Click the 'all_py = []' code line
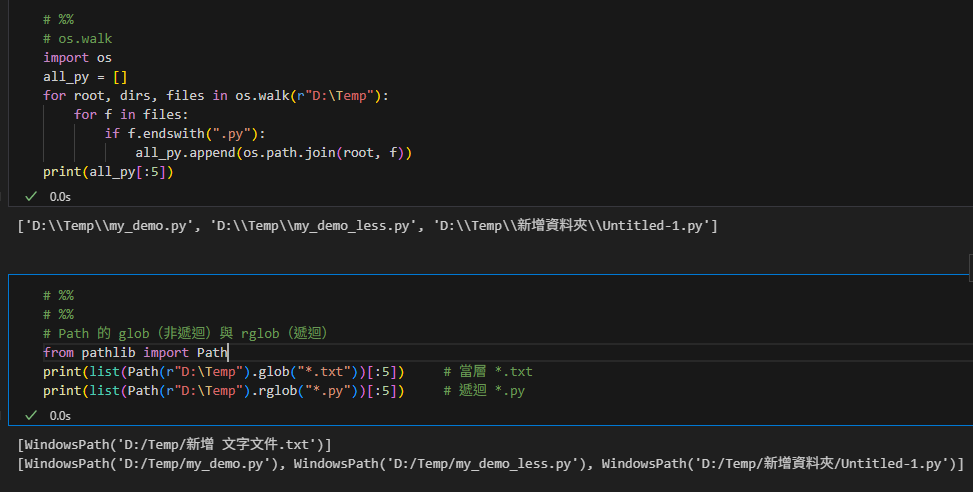 [x=84, y=76]
